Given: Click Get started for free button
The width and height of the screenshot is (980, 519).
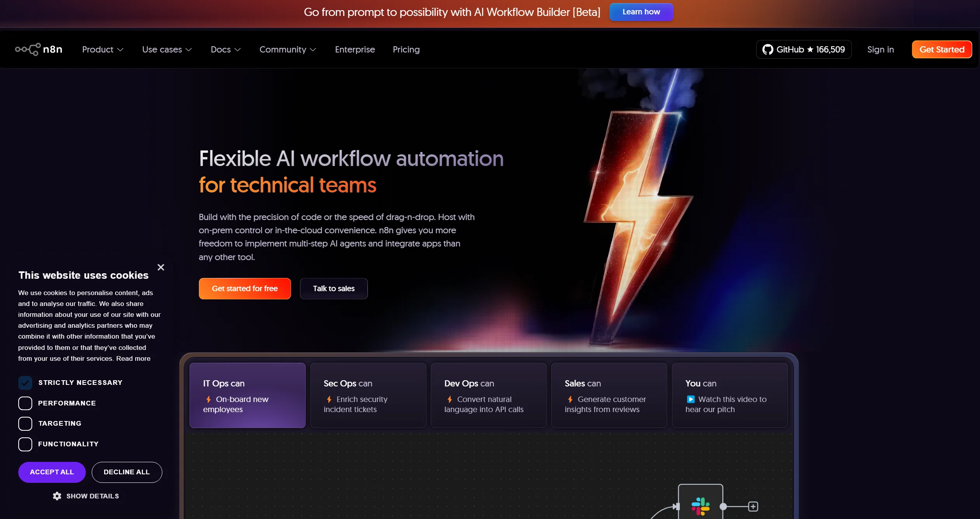Looking at the screenshot, I should (x=245, y=288).
